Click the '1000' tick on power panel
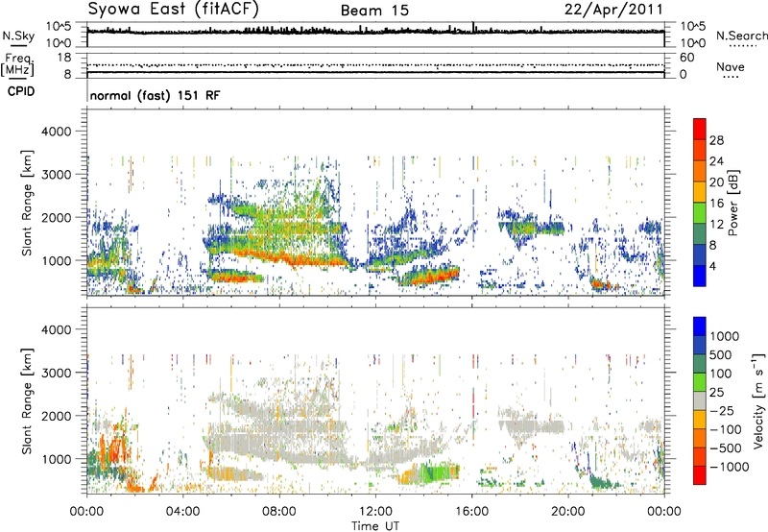The width and height of the screenshot is (768, 532). click(x=57, y=260)
